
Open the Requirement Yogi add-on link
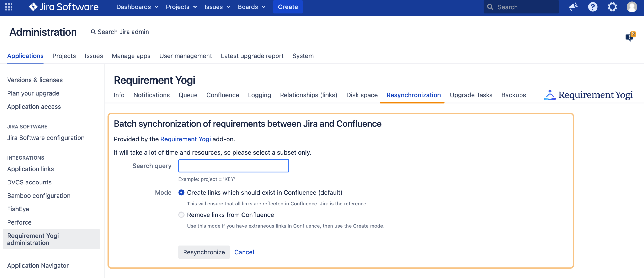(186, 139)
